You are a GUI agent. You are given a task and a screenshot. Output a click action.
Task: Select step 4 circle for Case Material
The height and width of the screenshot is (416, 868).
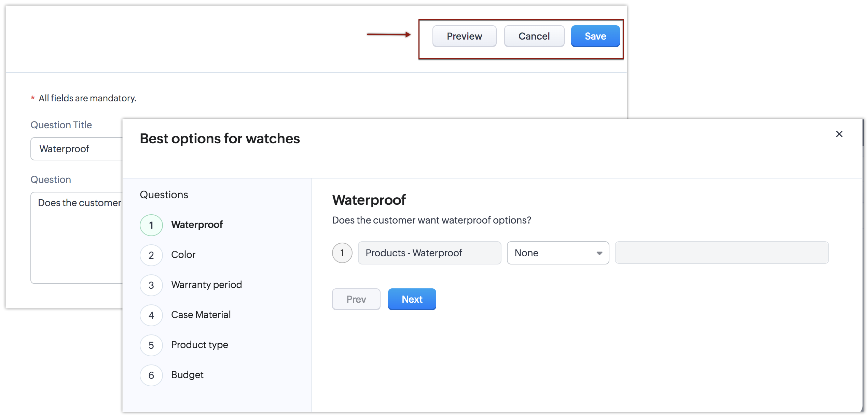pyautogui.click(x=151, y=315)
